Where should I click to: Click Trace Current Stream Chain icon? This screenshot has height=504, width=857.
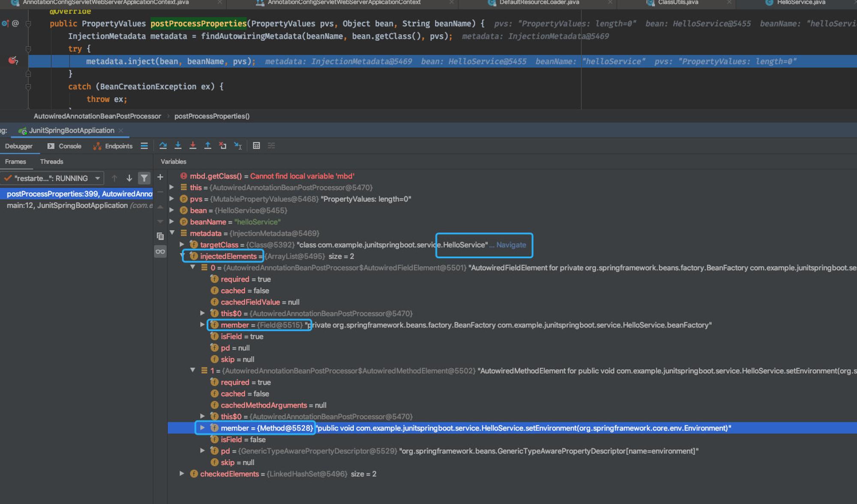(x=271, y=146)
